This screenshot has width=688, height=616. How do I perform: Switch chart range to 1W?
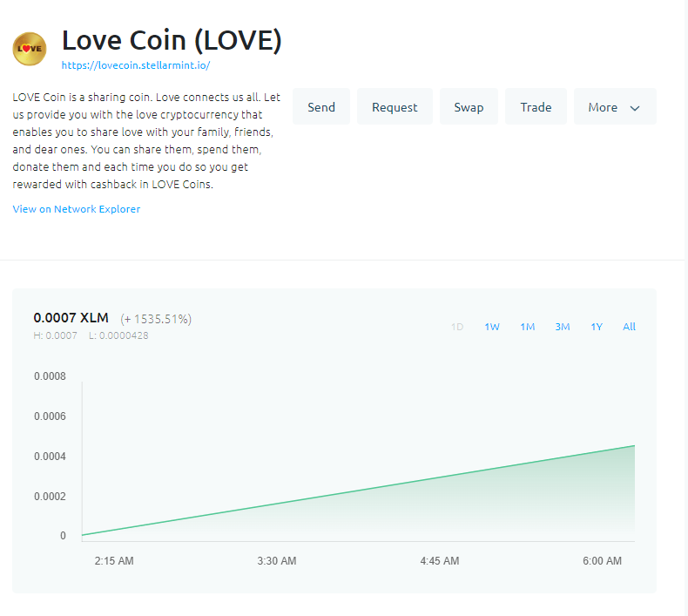coord(492,327)
